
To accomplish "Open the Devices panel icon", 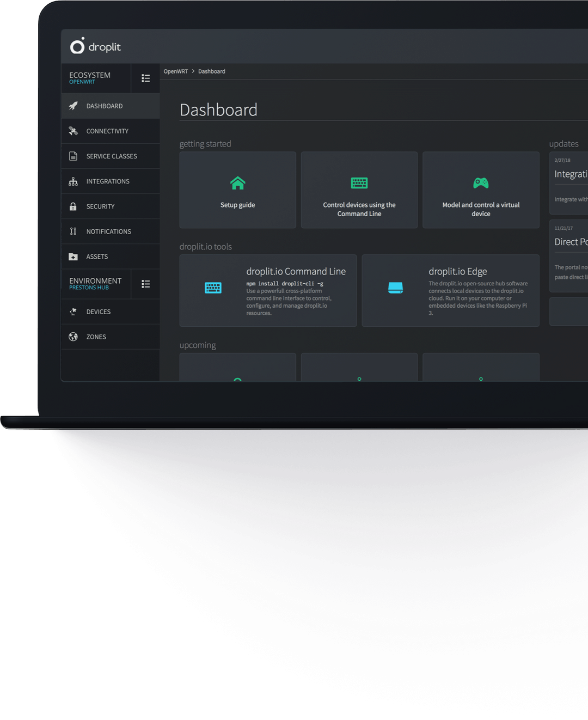I will pos(73,311).
